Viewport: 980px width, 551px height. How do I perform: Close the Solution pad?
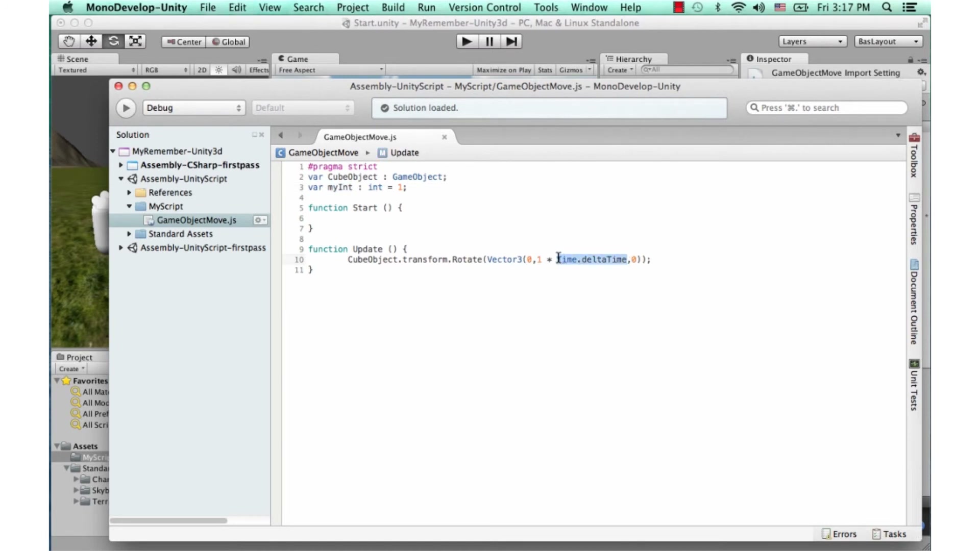262,135
